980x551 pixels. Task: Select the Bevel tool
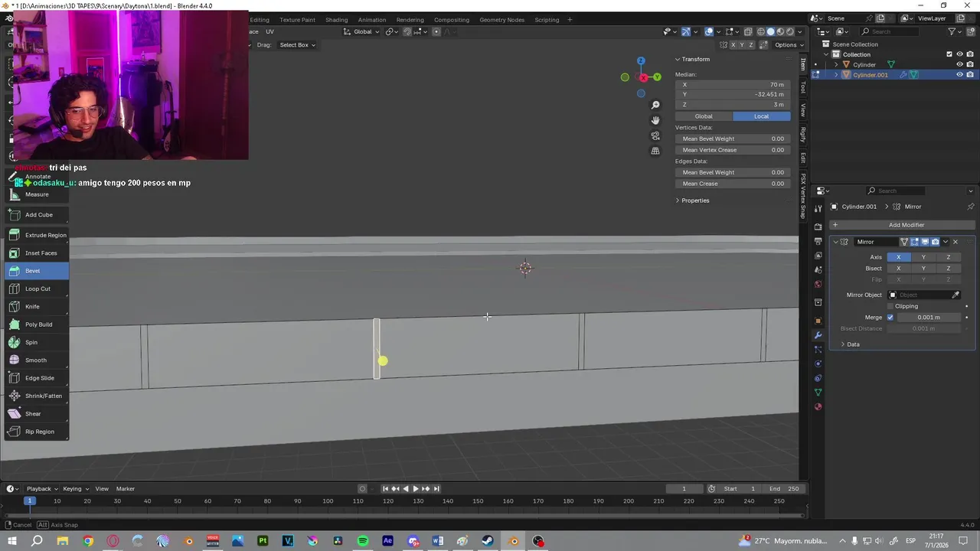click(37, 271)
